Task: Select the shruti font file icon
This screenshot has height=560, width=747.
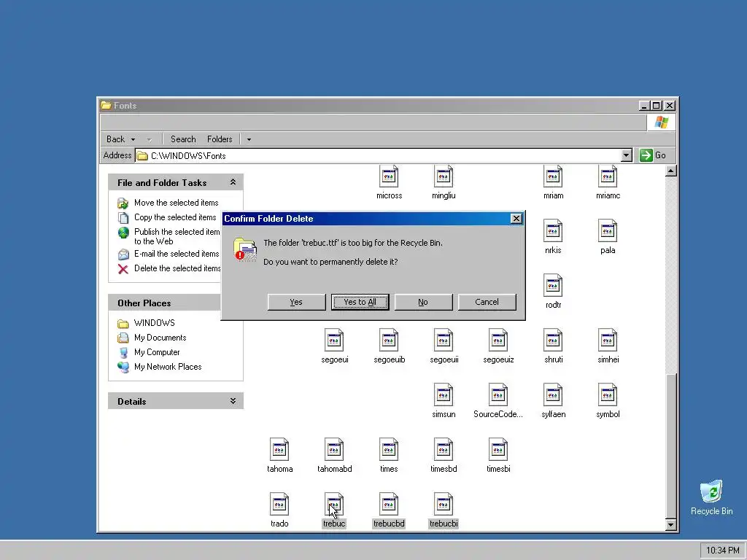Action: click(x=553, y=341)
